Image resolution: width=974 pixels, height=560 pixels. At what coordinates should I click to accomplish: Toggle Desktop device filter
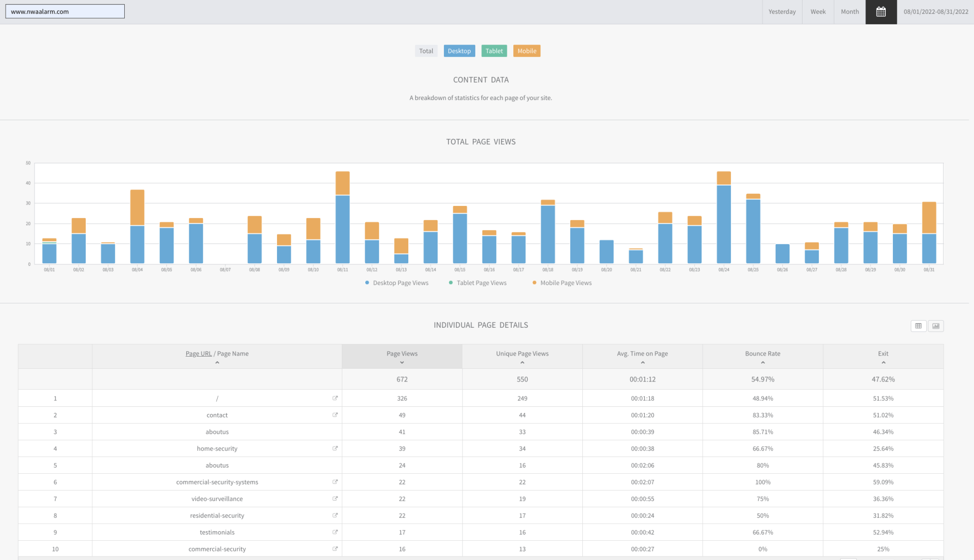(x=459, y=51)
